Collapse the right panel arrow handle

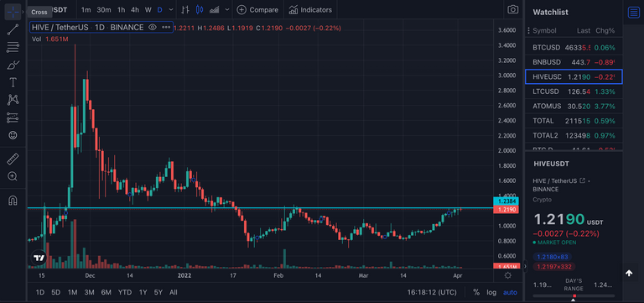coord(525,266)
